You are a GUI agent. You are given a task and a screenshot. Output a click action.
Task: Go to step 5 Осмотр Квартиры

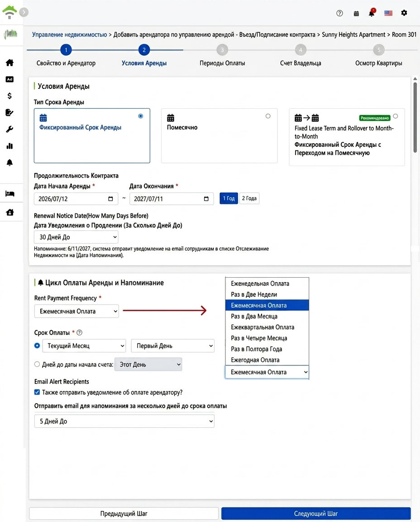(378, 50)
